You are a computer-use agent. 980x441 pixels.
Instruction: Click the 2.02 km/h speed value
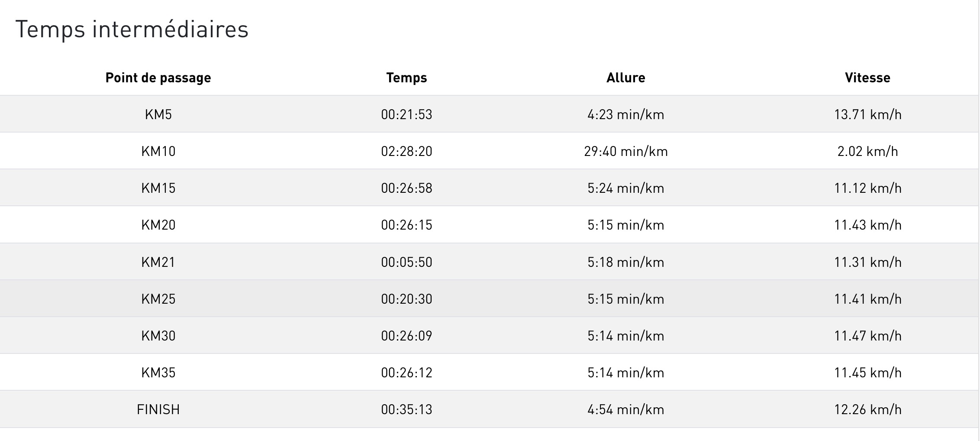point(867,151)
